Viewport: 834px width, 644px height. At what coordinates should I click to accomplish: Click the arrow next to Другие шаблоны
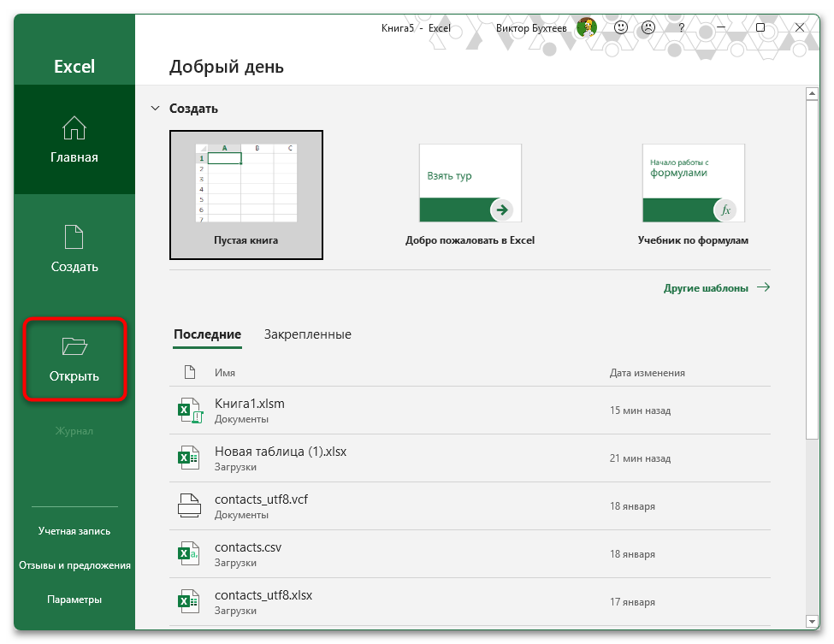(763, 287)
